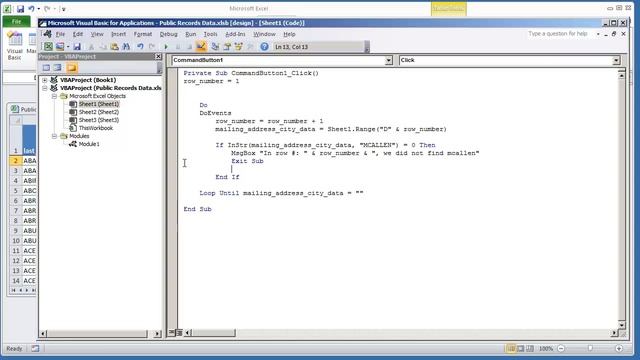Open the Help menu
The height and width of the screenshot is (360, 640).
[x=289, y=34]
